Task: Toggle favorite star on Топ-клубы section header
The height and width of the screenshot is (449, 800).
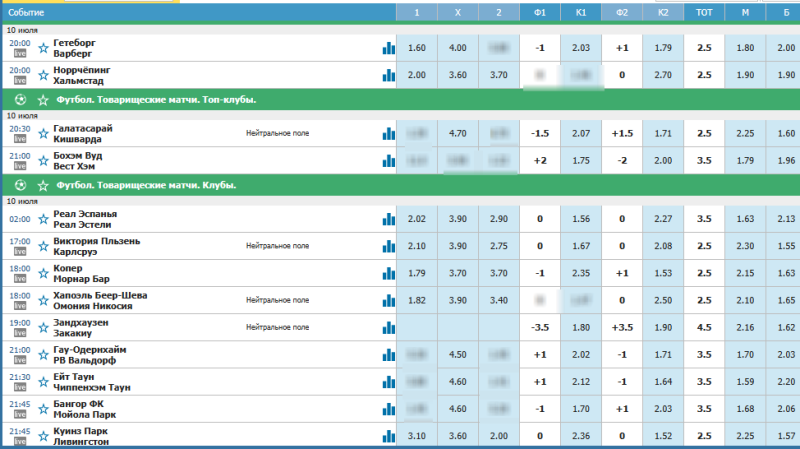Action: tap(43, 100)
